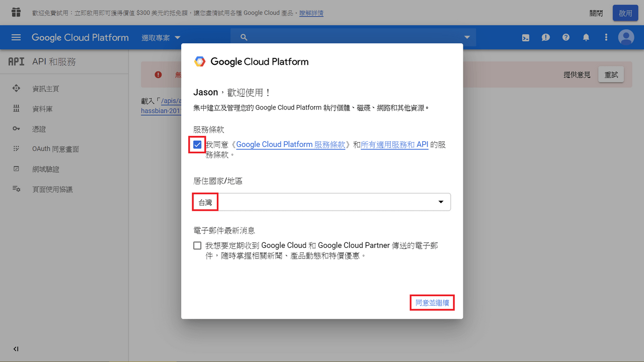Click 關閉 on the free trial banner
The width and height of the screenshot is (644, 362).
tap(596, 13)
